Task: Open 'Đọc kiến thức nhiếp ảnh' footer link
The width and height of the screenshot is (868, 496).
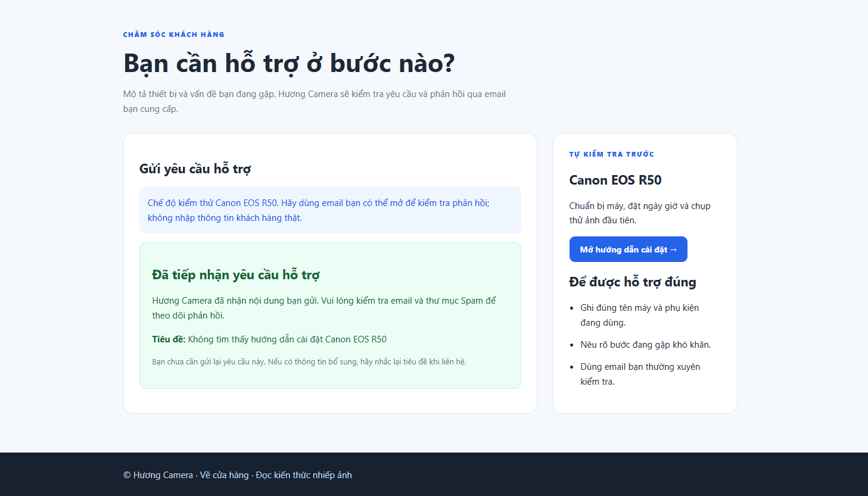Action: pos(304,475)
